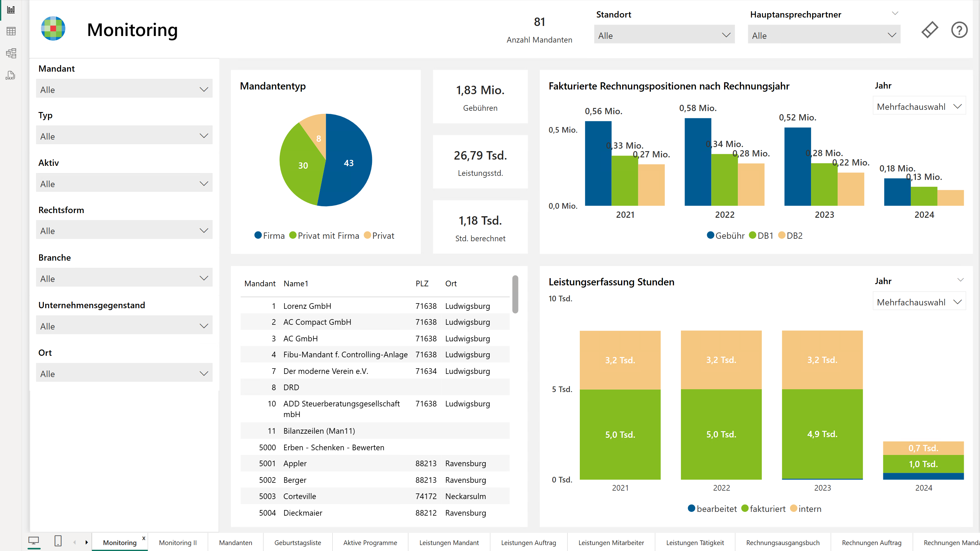Viewport: 980px width, 551px height.
Task: Open the DAX query view icon
Action: (x=11, y=75)
